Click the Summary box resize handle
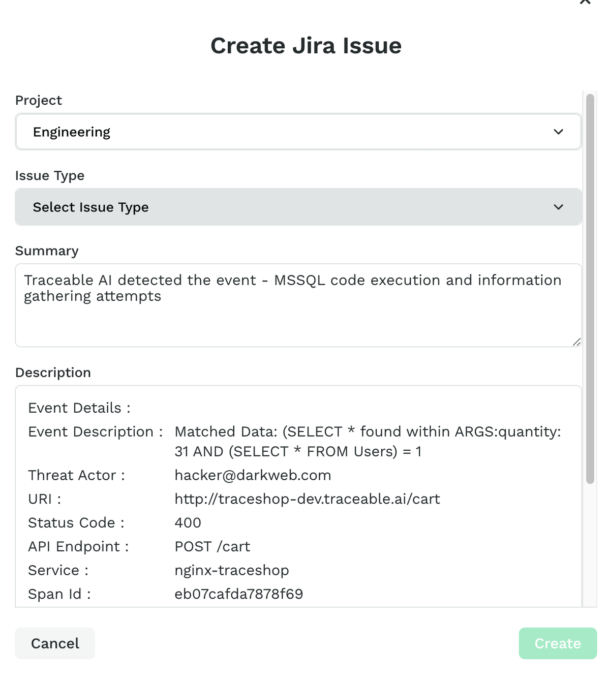 tap(576, 342)
